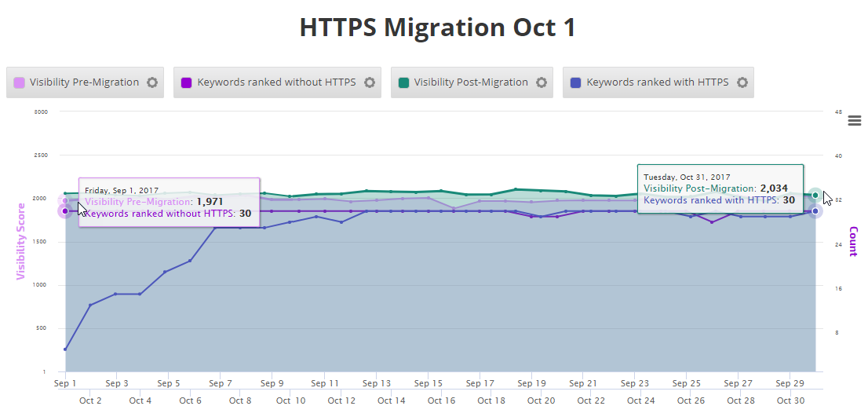Click the Count axis label
868x417 pixels.
852,241
